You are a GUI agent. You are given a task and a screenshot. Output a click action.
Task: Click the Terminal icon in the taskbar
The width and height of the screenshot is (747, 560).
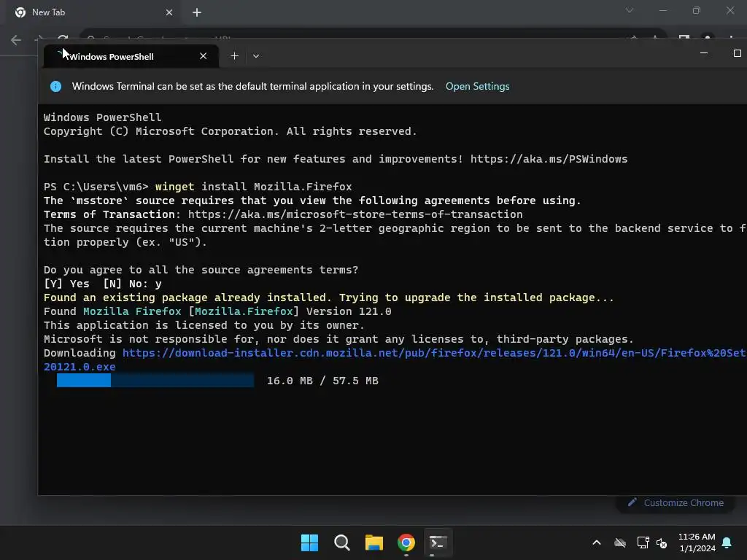pyautogui.click(x=438, y=542)
